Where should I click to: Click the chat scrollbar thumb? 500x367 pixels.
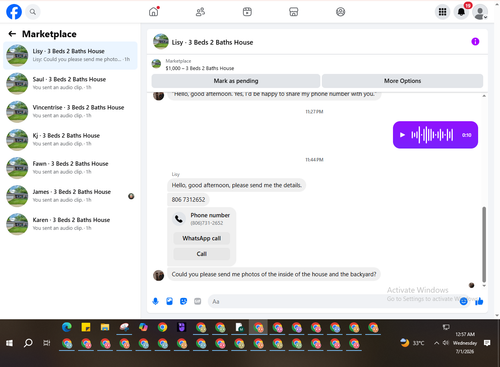[x=484, y=244]
